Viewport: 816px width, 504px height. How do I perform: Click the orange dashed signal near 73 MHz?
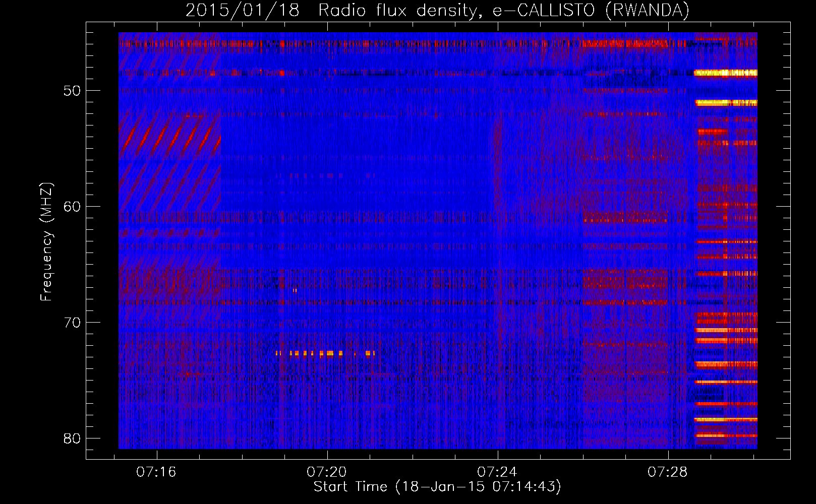[x=326, y=353]
